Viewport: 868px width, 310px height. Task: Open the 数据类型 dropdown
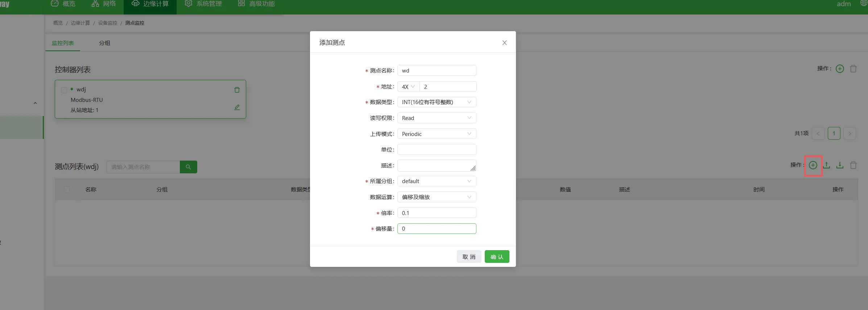tap(437, 102)
